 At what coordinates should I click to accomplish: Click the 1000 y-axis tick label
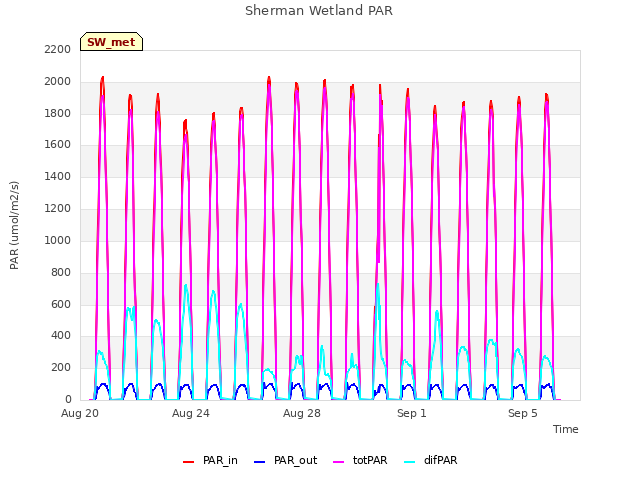point(58,240)
